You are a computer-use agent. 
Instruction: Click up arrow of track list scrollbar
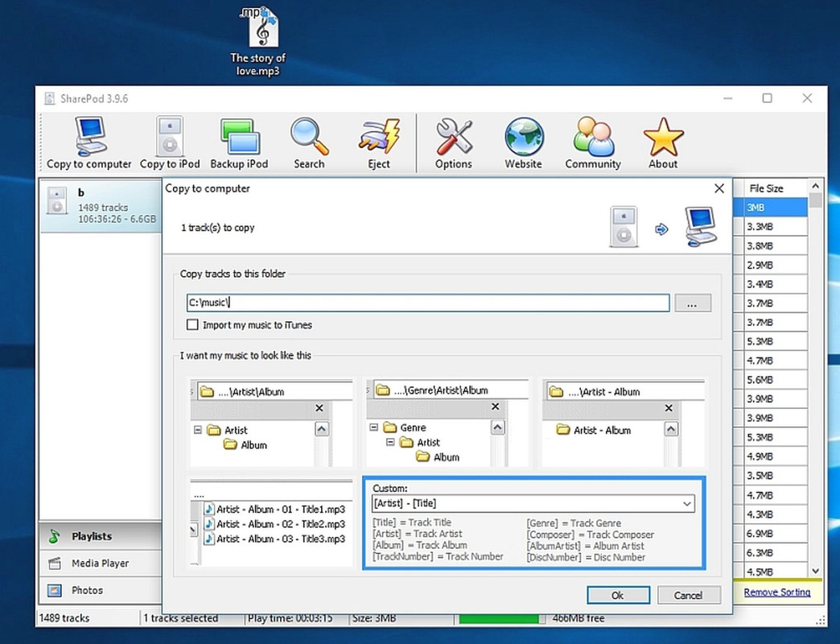(x=815, y=186)
